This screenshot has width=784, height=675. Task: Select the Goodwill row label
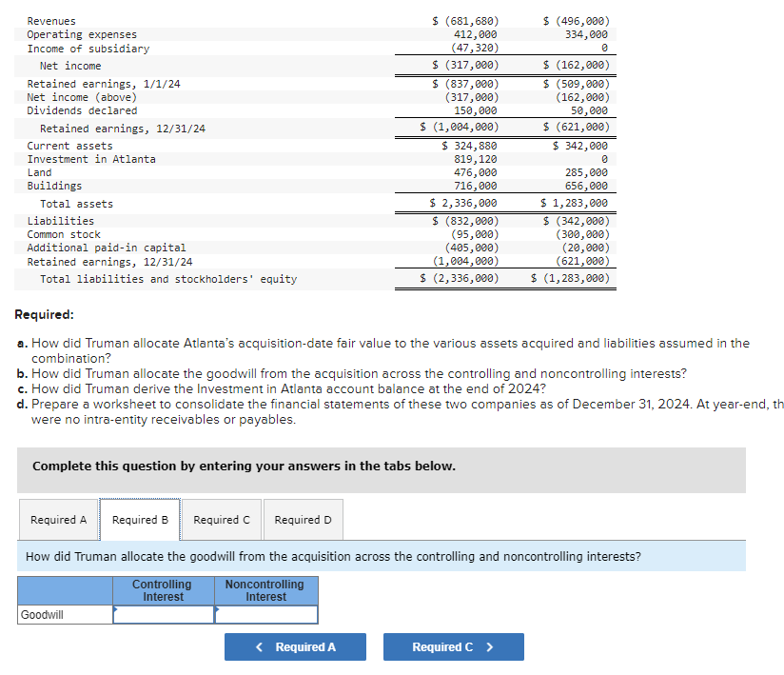tap(41, 614)
